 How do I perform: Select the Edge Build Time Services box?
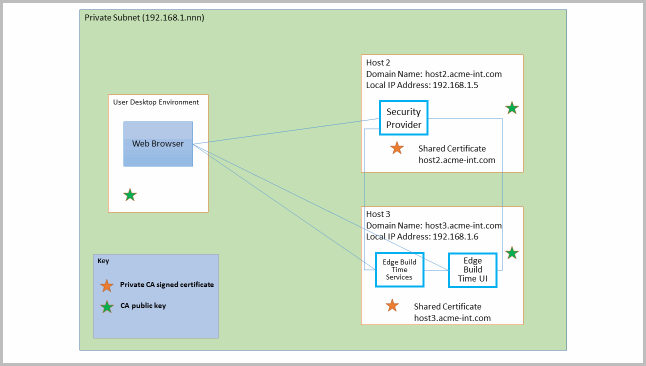399,270
